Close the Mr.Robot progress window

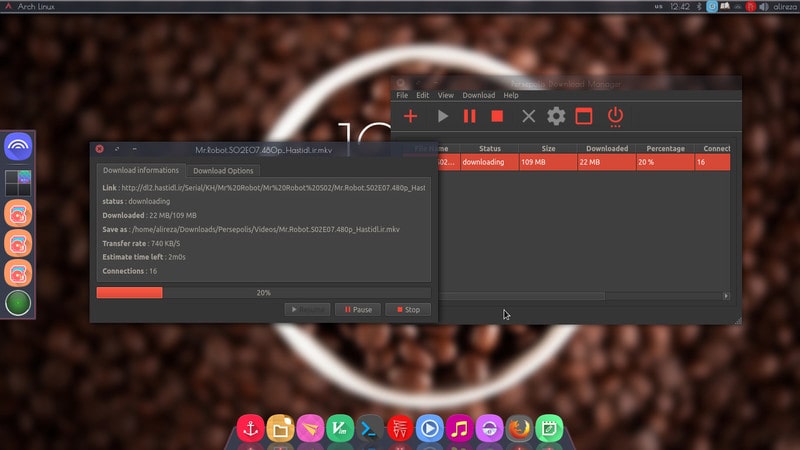point(99,149)
